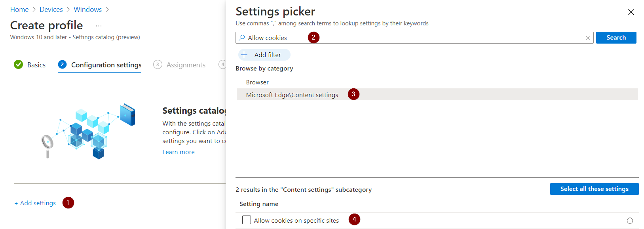Select Microsoft Edge\Content settings category
This screenshot has height=229, width=644.
point(437,94)
